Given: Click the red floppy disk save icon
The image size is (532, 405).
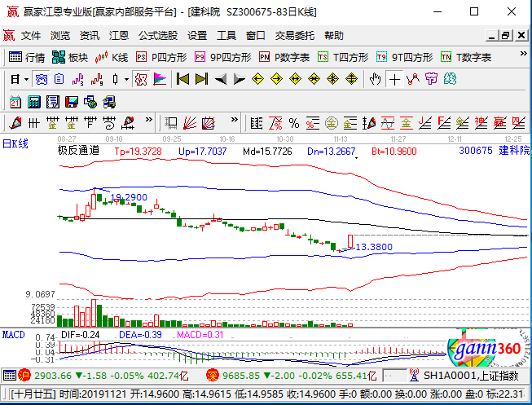Looking at the screenshot, I should (72, 102).
